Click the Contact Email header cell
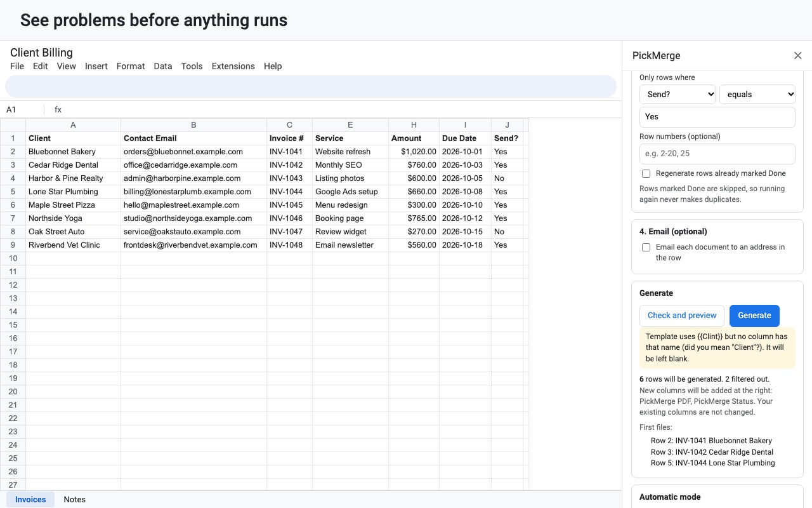This screenshot has width=812, height=508. tap(193, 138)
